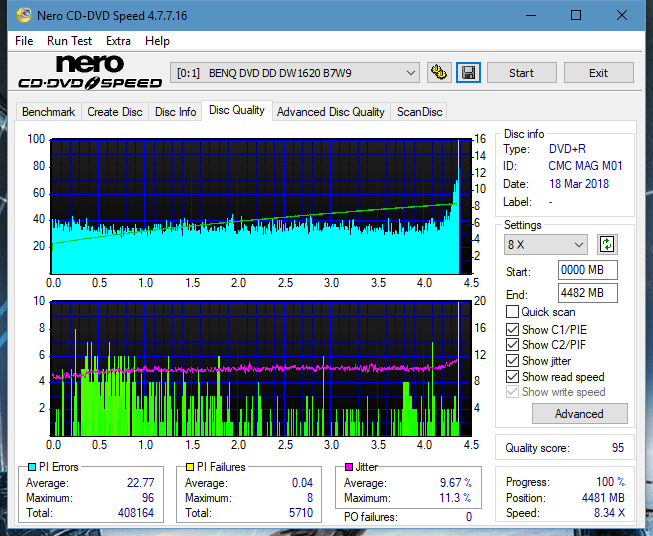Screen dimensions: 653x536
Task: Enable the Quick scan checkbox
Action: click(x=512, y=312)
